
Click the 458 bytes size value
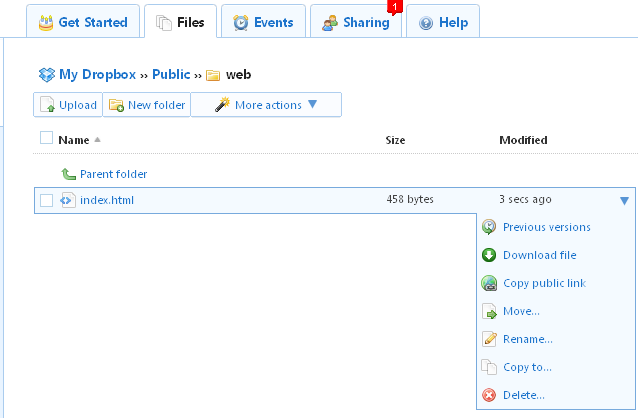tap(410, 199)
